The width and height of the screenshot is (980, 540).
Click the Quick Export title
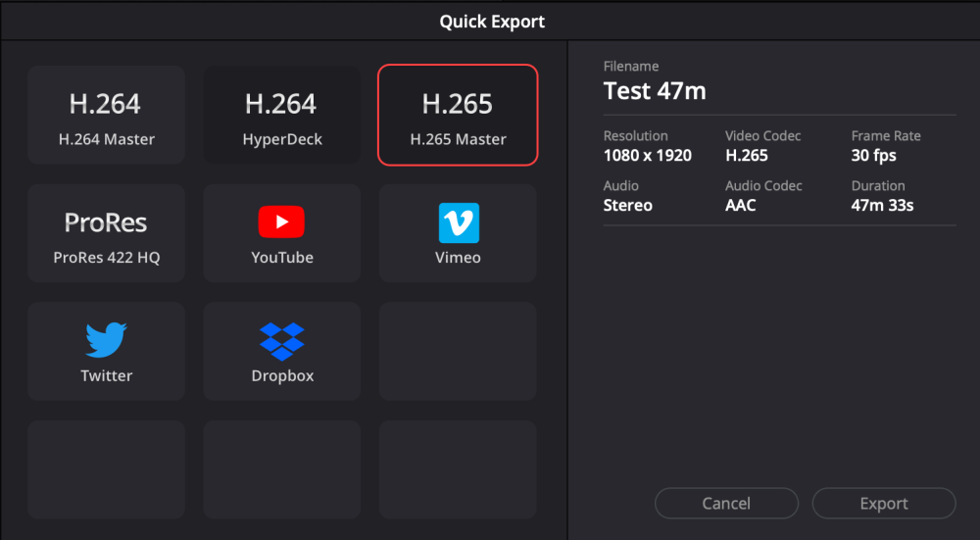click(492, 22)
